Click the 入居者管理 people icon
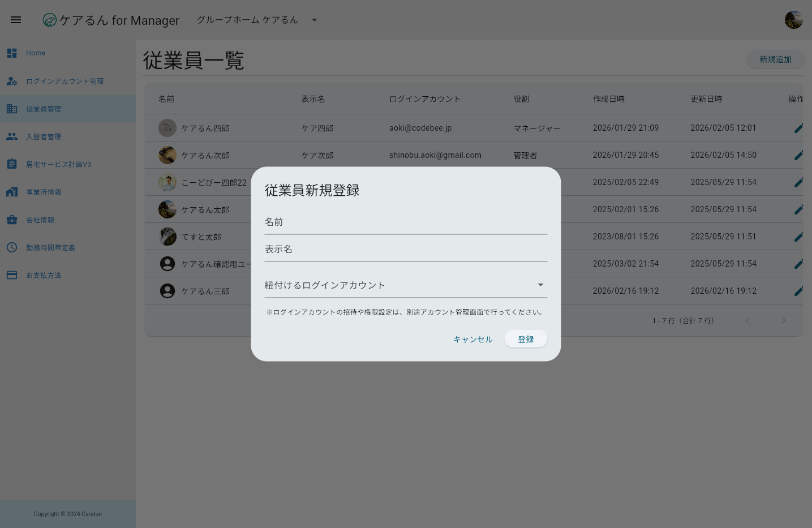This screenshot has width=812, height=528. pos(12,136)
